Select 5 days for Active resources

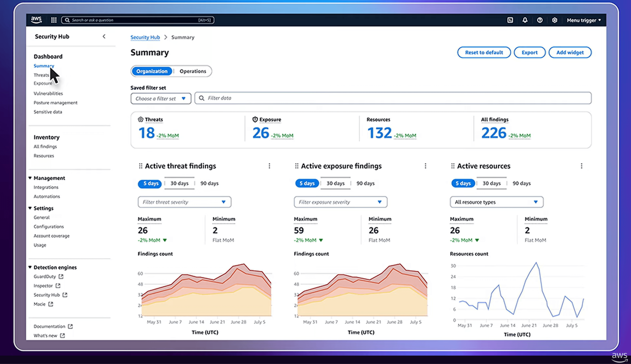coord(463,183)
